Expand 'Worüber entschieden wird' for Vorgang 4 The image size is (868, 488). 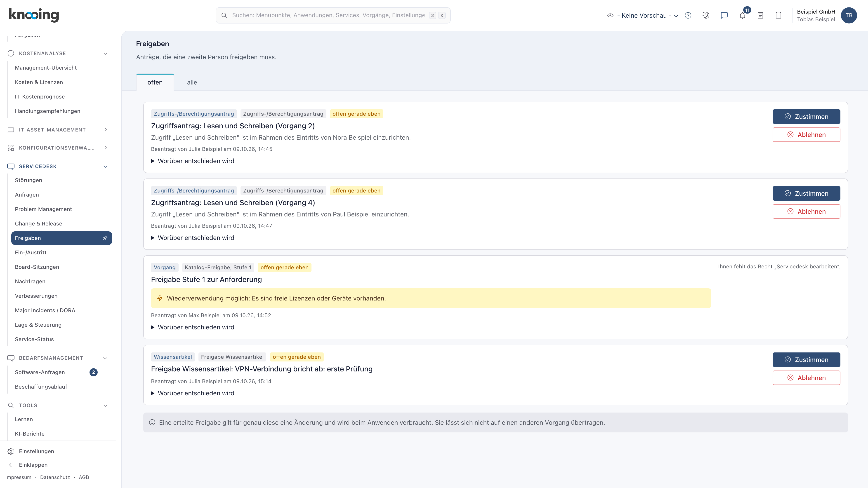point(192,238)
